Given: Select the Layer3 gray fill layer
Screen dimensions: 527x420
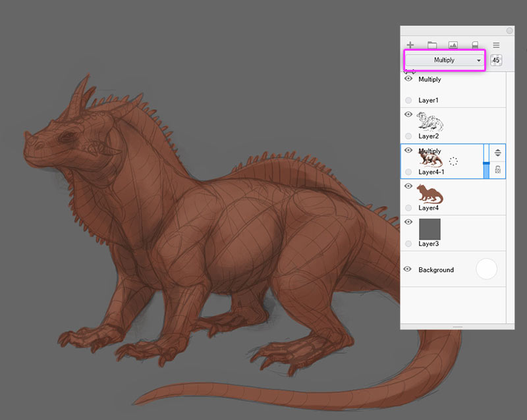Looking at the screenshot, I should [x=453, y=233].
